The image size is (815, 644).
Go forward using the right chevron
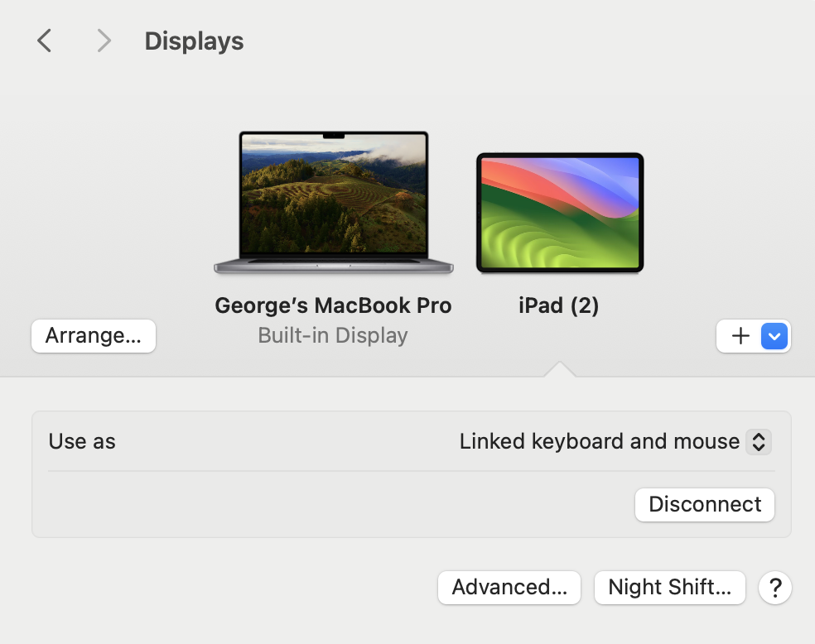coord(104,41)
